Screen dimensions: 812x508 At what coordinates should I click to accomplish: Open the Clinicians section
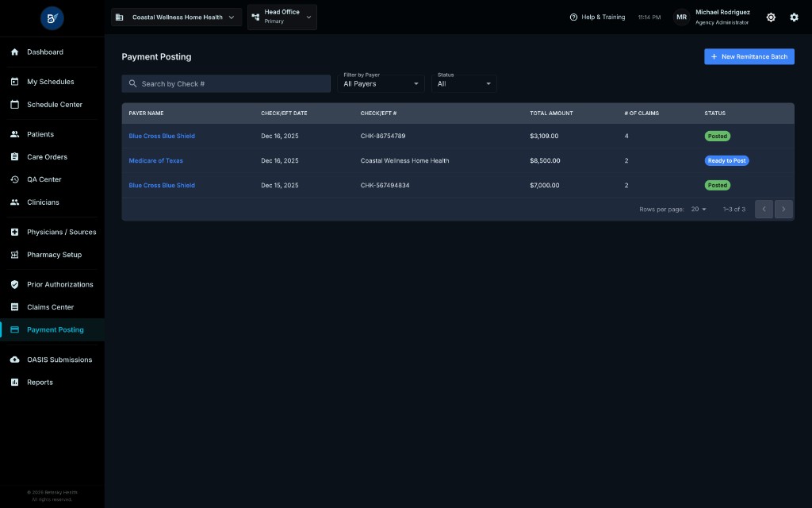(52, 202)
